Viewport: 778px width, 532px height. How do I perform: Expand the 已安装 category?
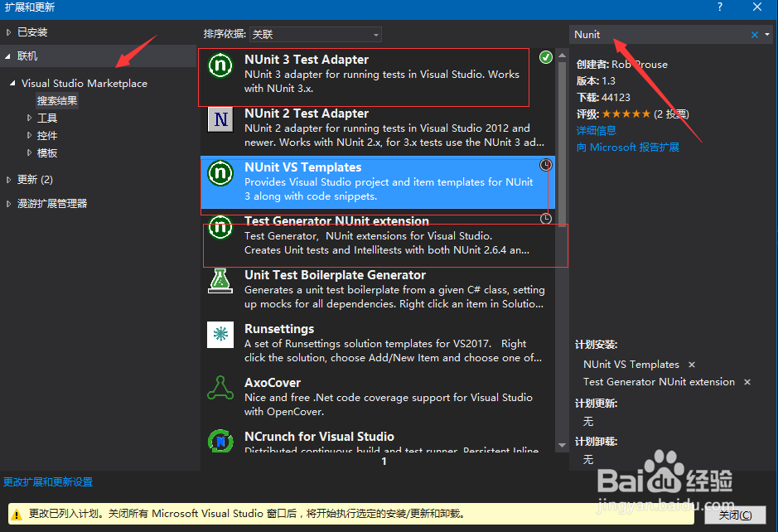[8, 32]
